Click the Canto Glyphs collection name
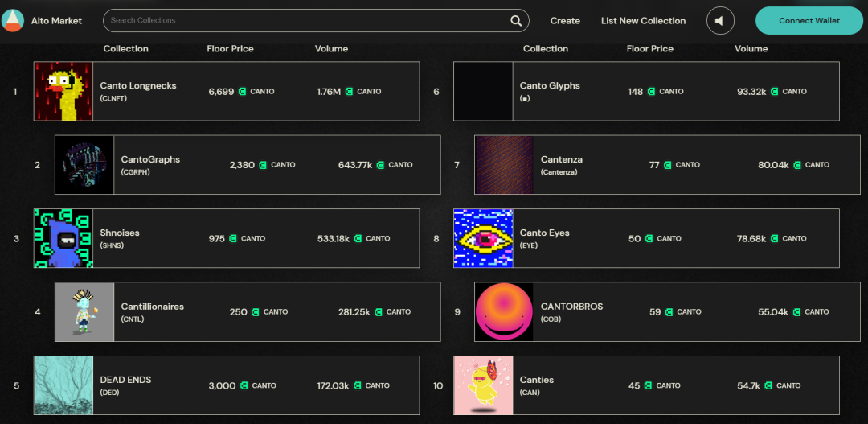 [x=550, y=86]
